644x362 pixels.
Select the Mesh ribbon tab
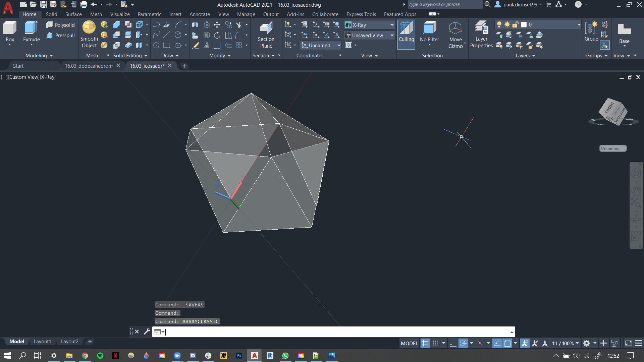[x=96, y=14]
